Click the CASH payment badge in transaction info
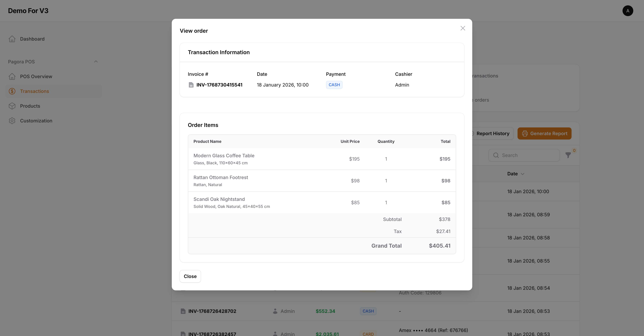 coord(334,85)
